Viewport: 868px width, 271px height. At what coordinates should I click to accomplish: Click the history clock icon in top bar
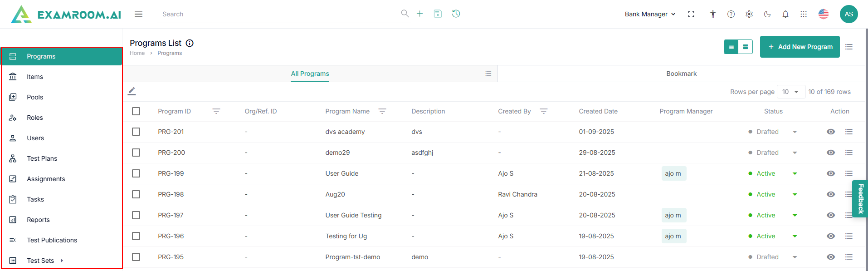(x=456, y=14)
